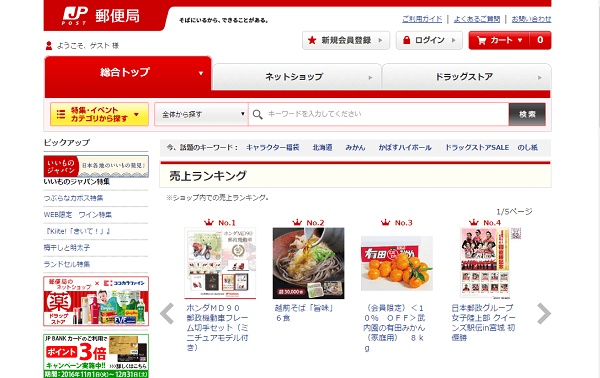
Task: Open the ご利用ガイド link
Action: pyautogui.click(x=422, y=19)
